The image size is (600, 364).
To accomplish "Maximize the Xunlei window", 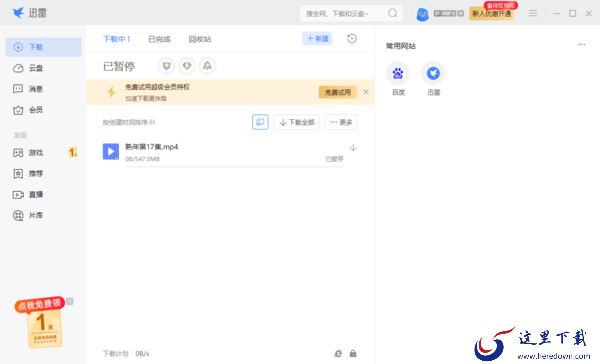I will click(572, 13).
